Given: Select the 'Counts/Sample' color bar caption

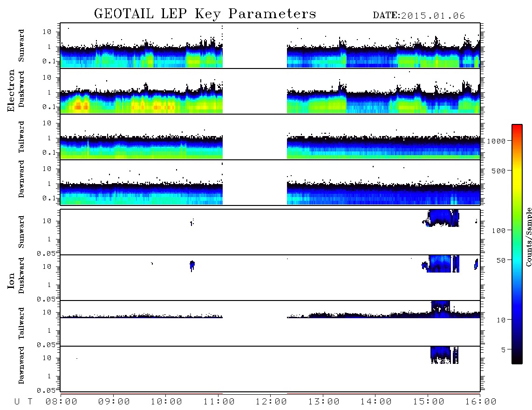Looking at the screenshot, I should (x=528, y=237).
